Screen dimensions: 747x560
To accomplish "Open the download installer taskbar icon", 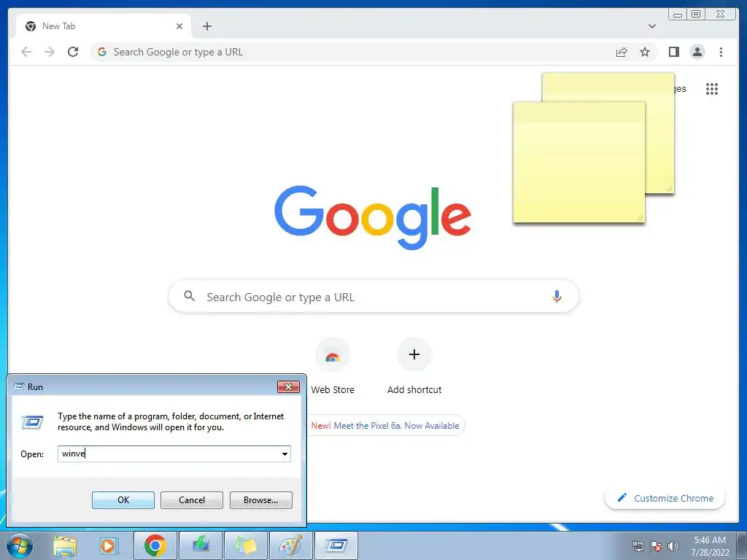I will tap(201, 545).
